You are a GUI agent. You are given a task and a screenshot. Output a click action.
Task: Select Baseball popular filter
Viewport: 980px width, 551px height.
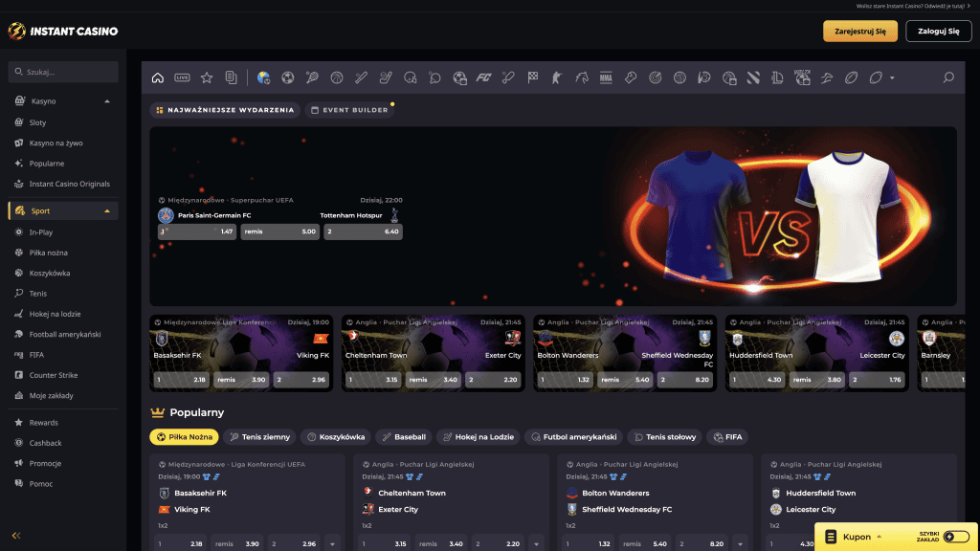pyautogui.click(x=404, y=436)
